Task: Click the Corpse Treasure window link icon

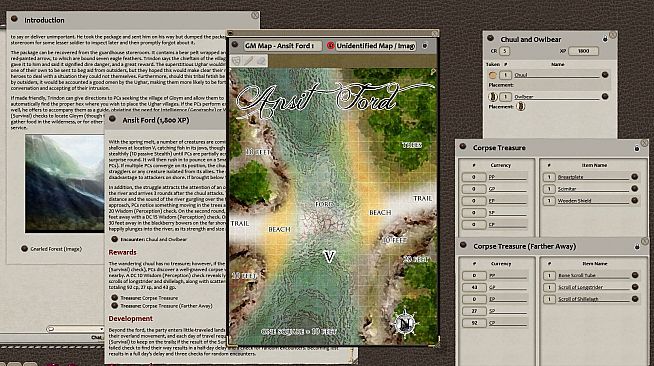Action: [463, 146]
